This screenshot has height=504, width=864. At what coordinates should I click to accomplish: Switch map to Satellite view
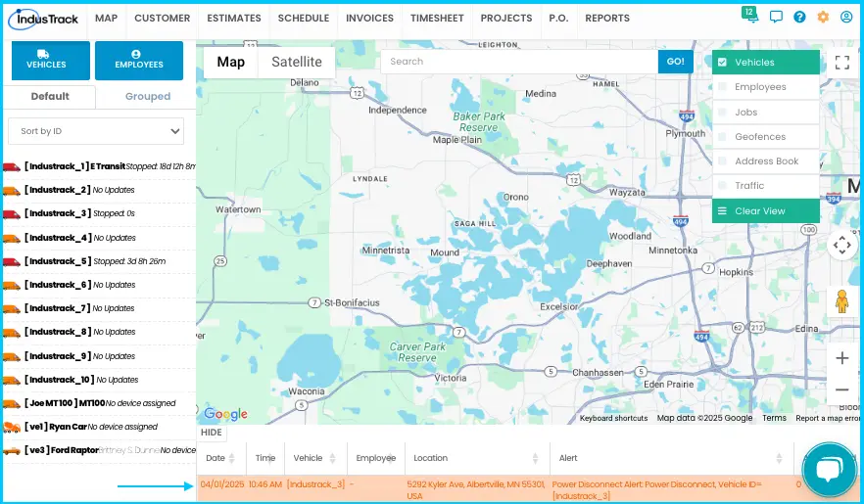click(297, 63)
